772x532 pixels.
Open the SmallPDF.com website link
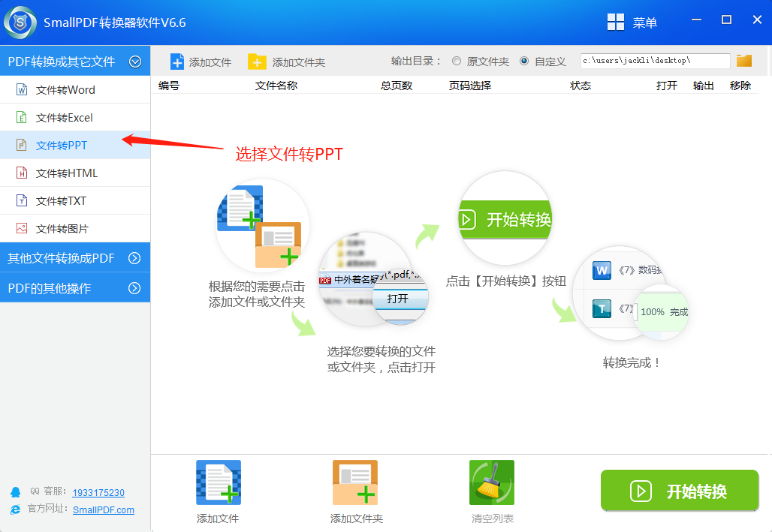[x=102, y=509]
